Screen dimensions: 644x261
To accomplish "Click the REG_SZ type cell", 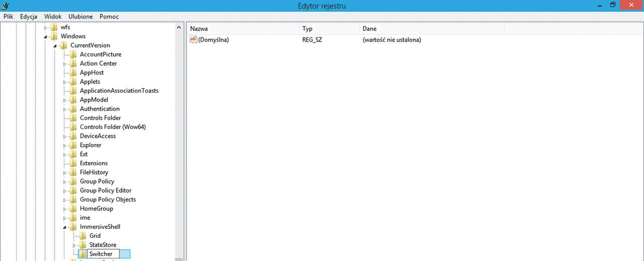I will (312, 39).
